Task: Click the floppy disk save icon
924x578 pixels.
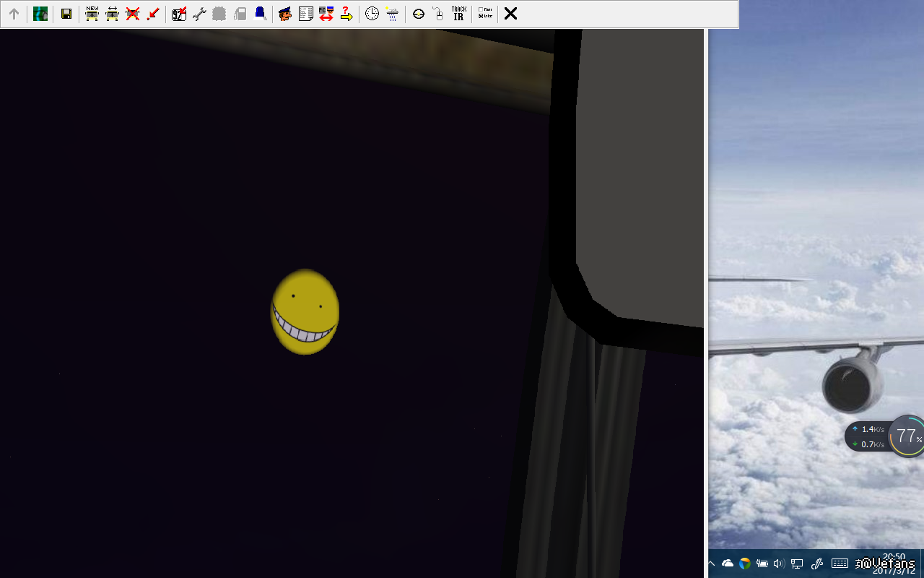Action: pos(66,14)
